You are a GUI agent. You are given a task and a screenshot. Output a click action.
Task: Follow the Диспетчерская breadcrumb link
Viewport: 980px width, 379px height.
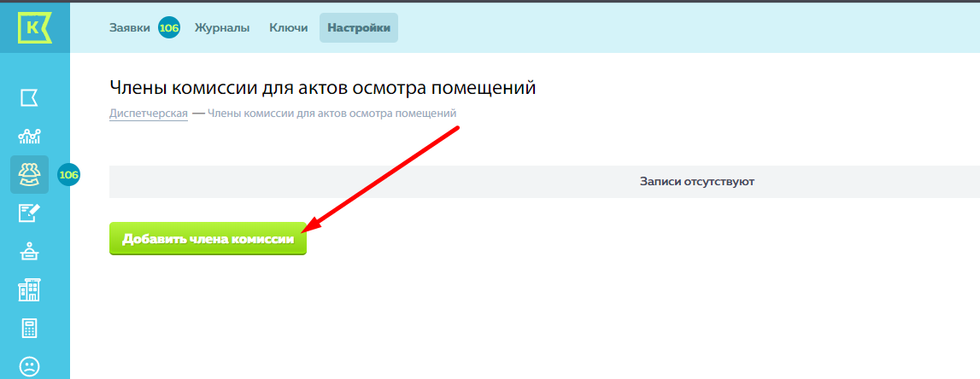pos(149,114)
